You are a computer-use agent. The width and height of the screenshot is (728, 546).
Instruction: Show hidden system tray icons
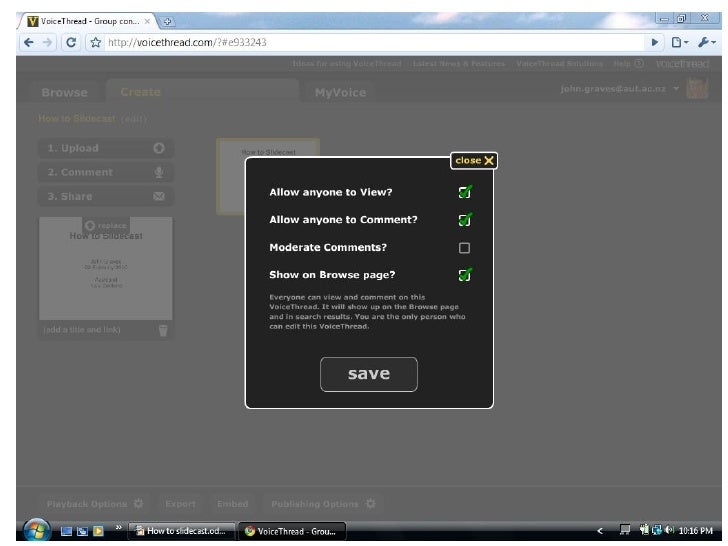pyautogui.click(x=599, y=531)
